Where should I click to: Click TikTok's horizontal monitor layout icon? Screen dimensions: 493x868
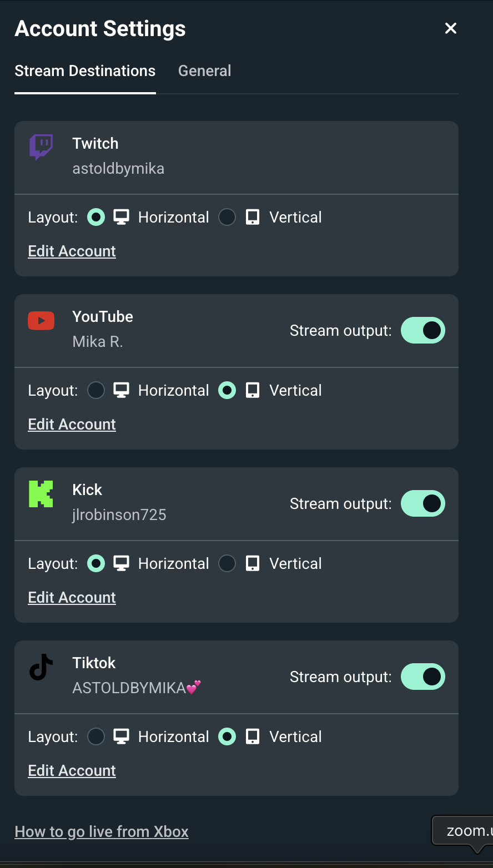click(x=122, y=736)
